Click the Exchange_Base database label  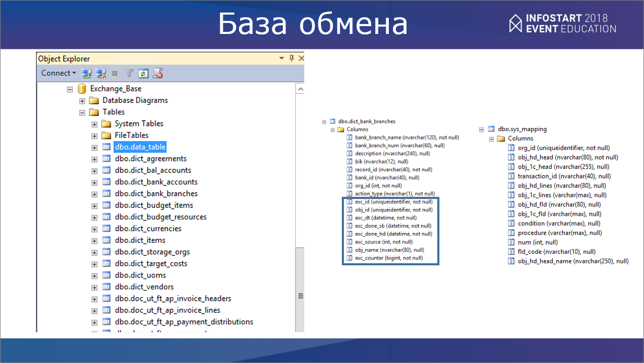pos(116,89)
